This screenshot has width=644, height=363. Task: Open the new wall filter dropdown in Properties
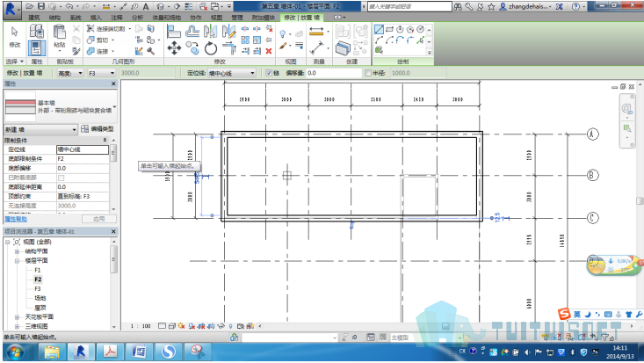(40, 129)
